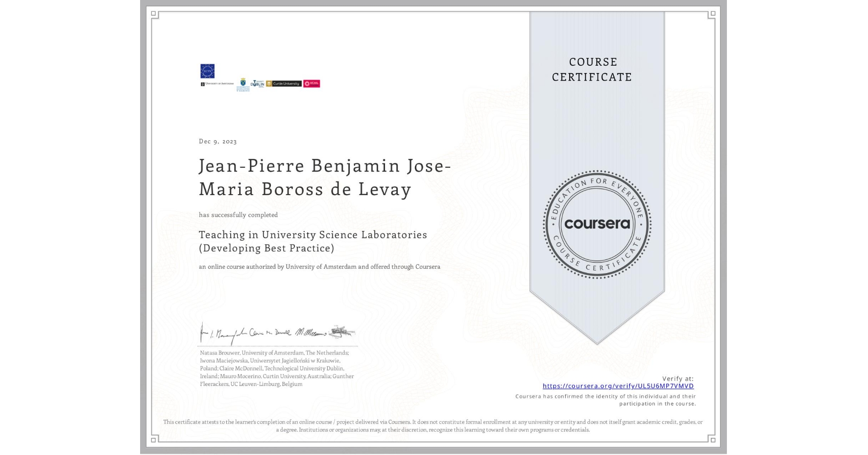Click the 'COURSE CERTIFICATE' heading on ribbon
868x455 pixels.
click(592, 69)
